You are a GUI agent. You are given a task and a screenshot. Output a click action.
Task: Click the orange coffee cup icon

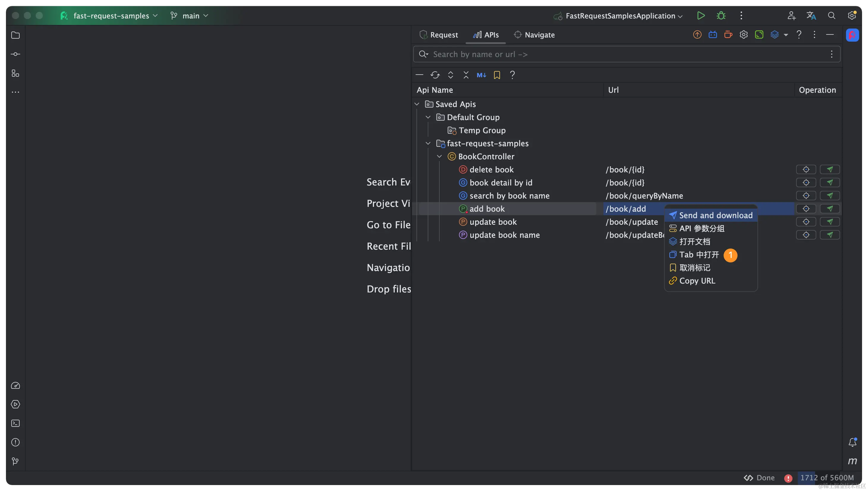pos(728,35)
